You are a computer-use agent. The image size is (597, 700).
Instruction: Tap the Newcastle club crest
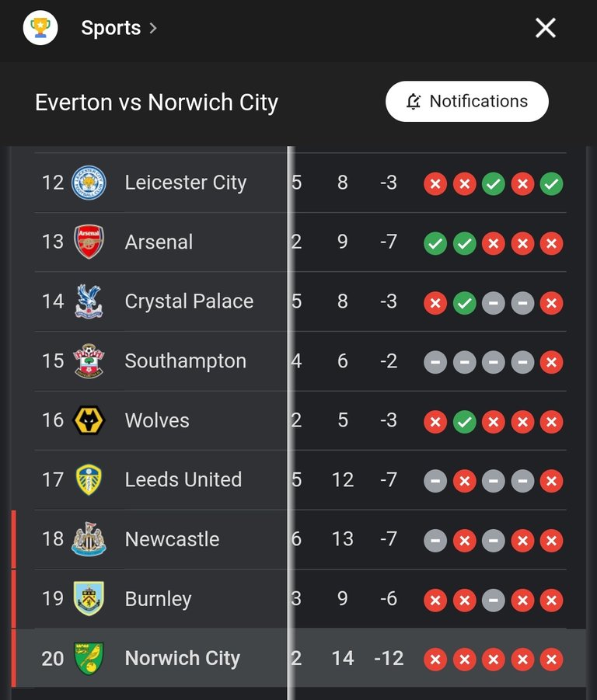89,539
